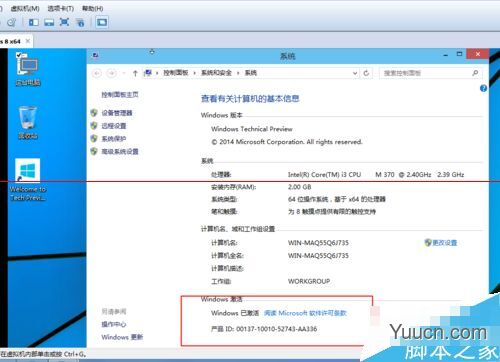Open the 选项卡(T) menu
500x362 pixels.
[60, 8]
